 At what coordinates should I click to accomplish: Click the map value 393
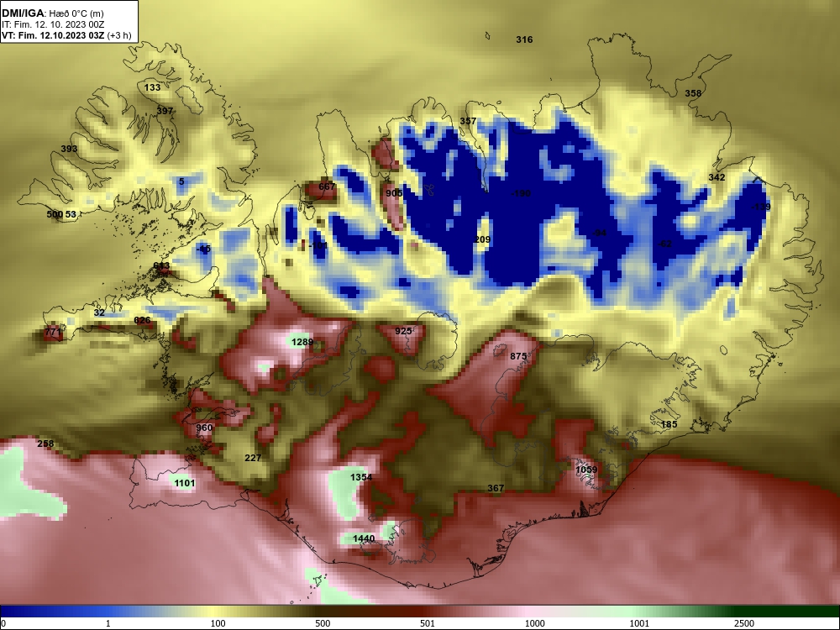69,149
